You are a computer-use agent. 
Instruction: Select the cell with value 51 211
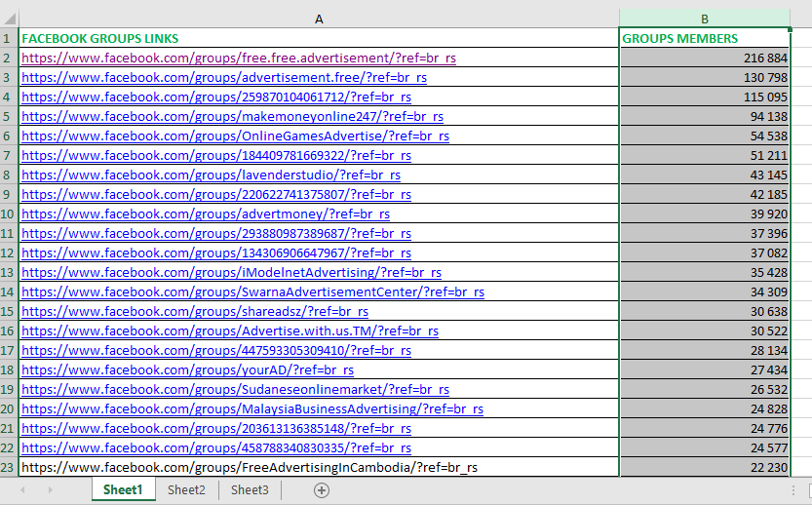coord(704,155)
